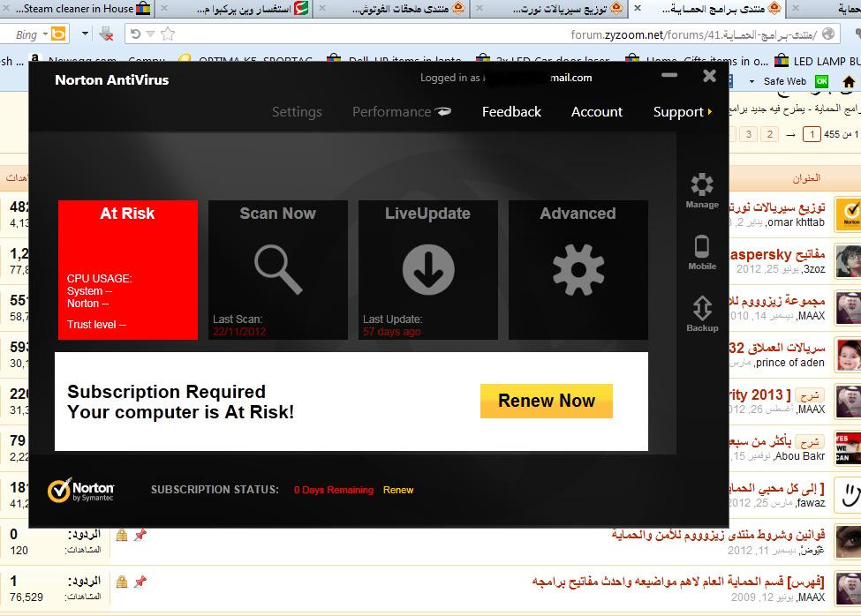Run LiveUpdate via the download arrow tile
Viewport: 861px width, 616px height.
(427, 270)
